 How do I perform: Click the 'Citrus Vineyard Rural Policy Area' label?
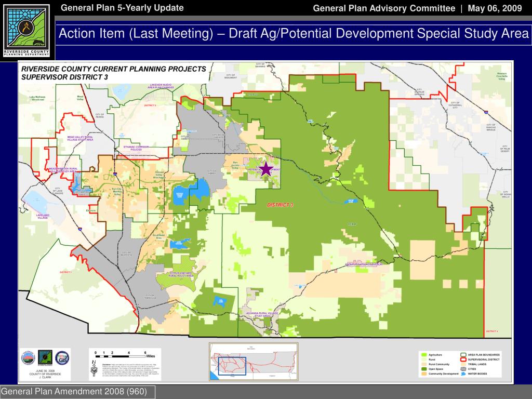181,274
